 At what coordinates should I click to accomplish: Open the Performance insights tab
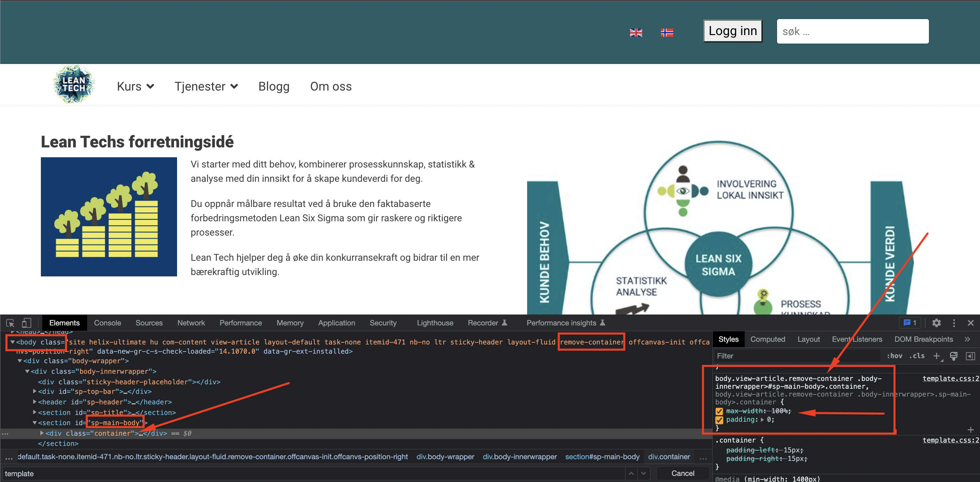(566, 323)
